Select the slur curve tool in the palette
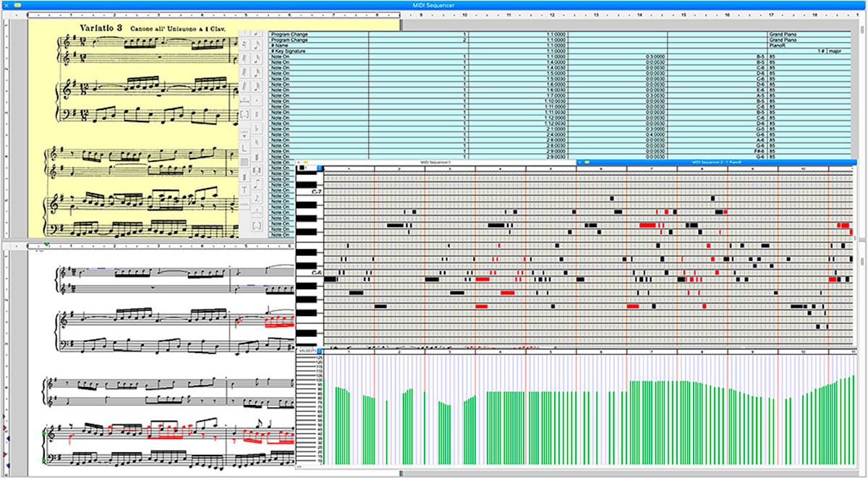This screenshot has height=478, width=868. [x=244, y=205]
